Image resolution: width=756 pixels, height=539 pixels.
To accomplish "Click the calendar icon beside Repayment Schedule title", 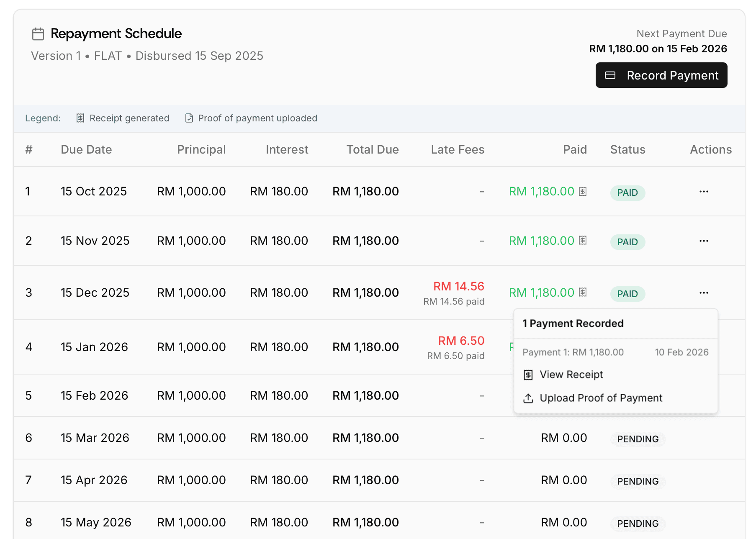I will coord(38,34).
